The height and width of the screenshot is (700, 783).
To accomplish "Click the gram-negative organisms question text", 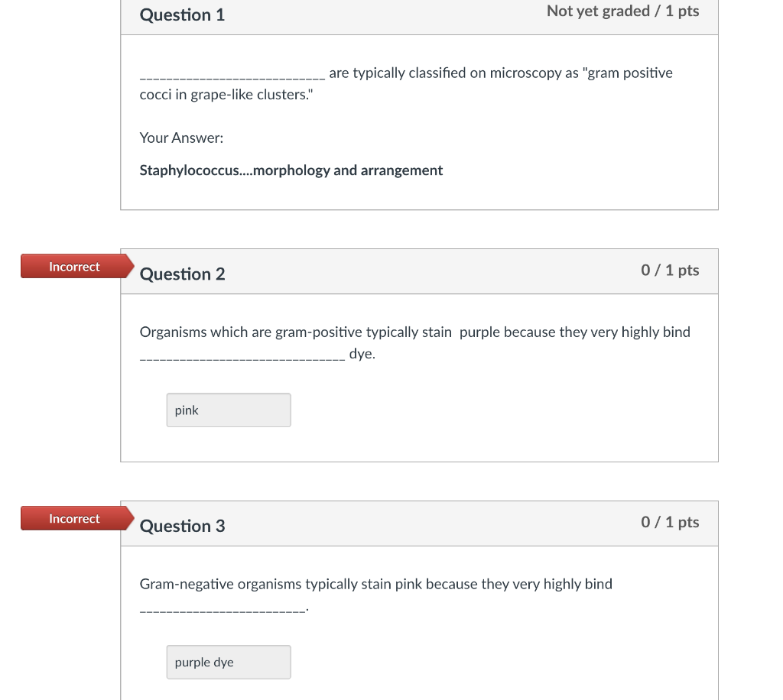I will pyautogui.click(x=375, y=584).
